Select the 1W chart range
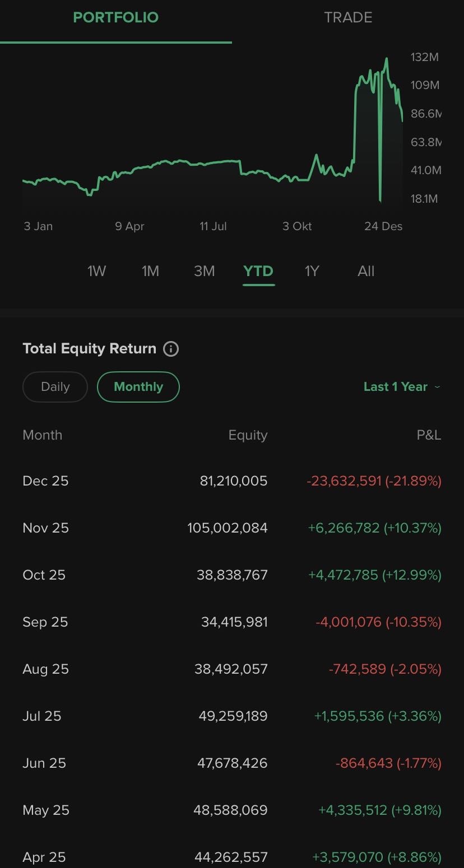Viewport: 464px width, 868px height. tap(96, 272)
